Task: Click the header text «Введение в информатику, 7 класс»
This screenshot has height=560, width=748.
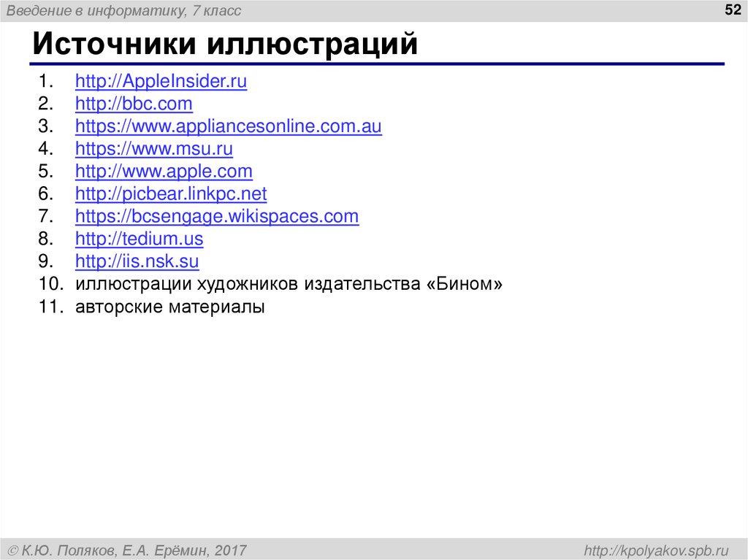Action: pyautogui.click(x=124, y=10)
